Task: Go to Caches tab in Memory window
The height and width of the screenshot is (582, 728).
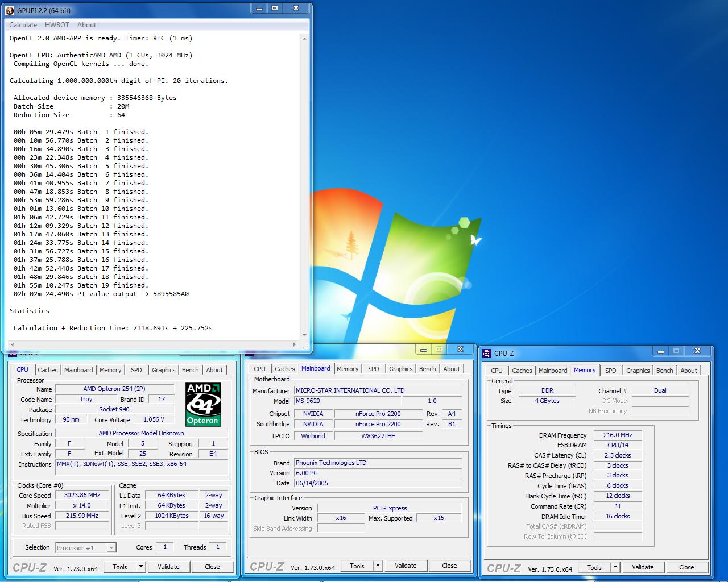Action: pyautogui.click(x=522, y=371)
